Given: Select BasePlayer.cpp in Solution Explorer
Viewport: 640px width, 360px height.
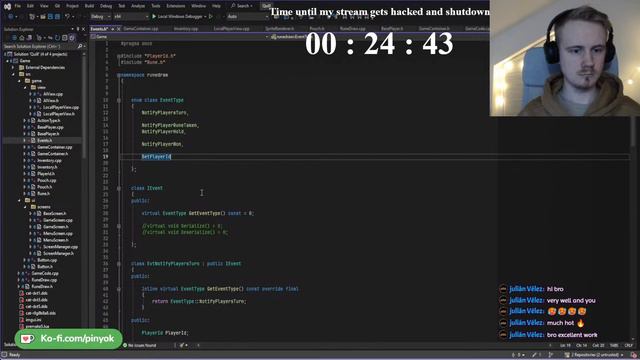Looking at the screenshot, I should click(x=50, y=127).
